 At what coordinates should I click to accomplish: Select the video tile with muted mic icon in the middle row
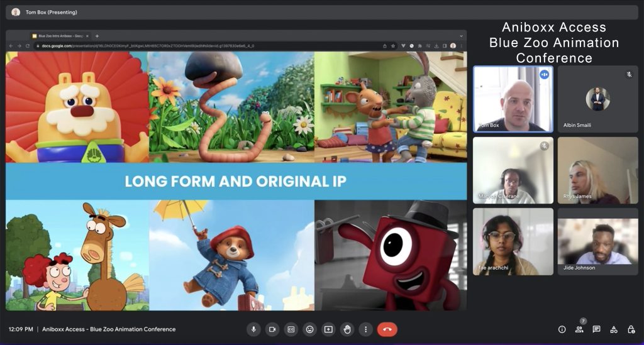[x=513, y=171]
